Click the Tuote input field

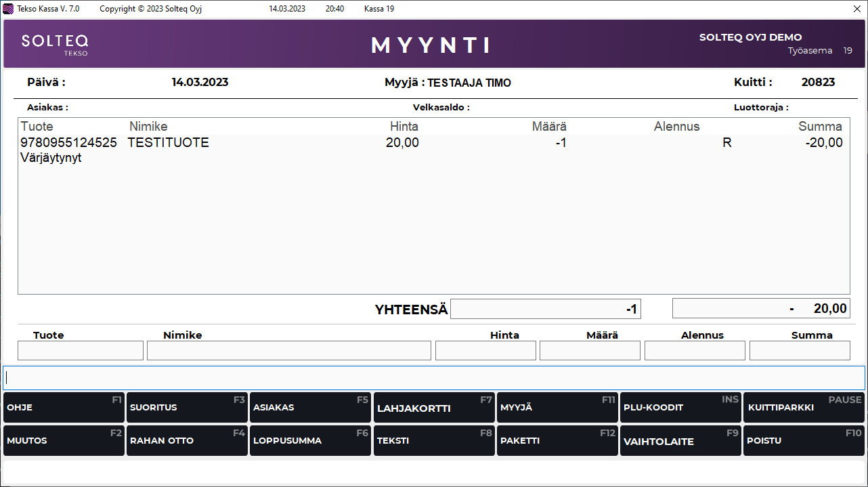coord(81,351)
